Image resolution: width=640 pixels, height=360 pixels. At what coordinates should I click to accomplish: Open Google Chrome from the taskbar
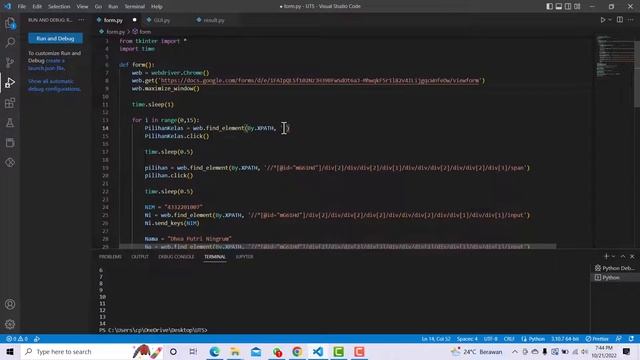point(297,351)
